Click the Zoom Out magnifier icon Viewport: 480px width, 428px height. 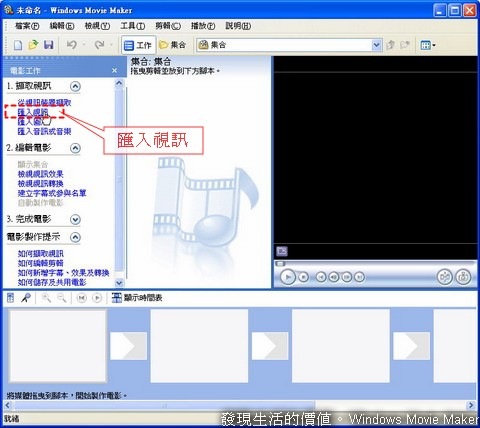click(62, 298)
